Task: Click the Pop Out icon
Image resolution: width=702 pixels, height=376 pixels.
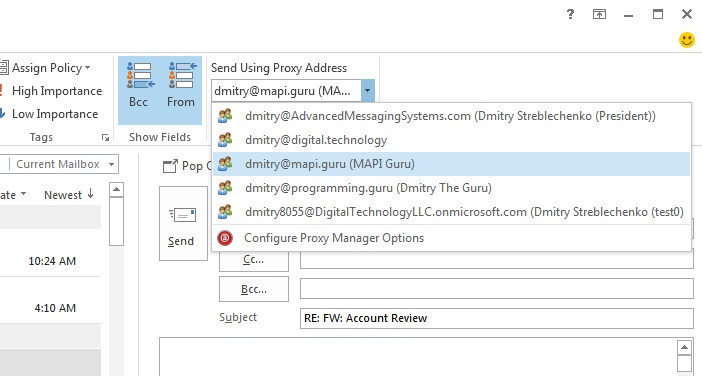Action: [170, 167]
